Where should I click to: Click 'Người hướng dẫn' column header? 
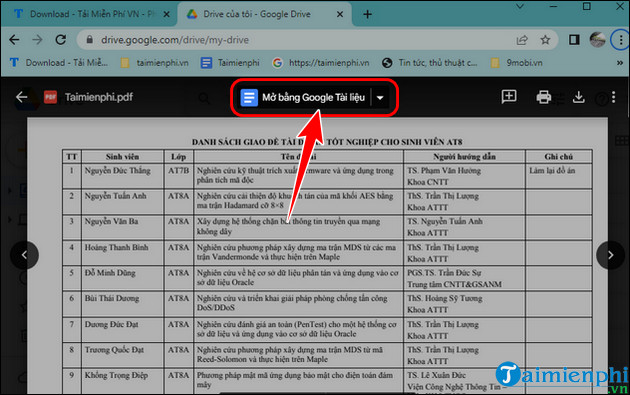(x=464, y=156)
